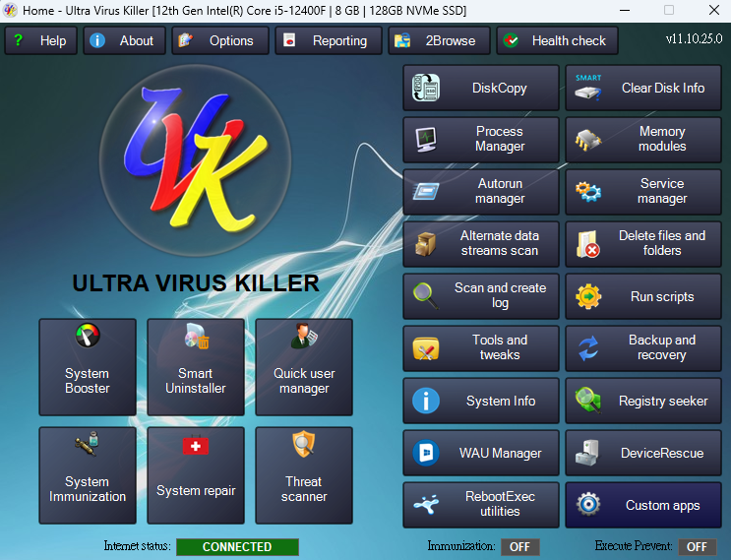This screenshot has height=560, width=731.
Task: Open the Autorun manager
Action: coord(481,192)
